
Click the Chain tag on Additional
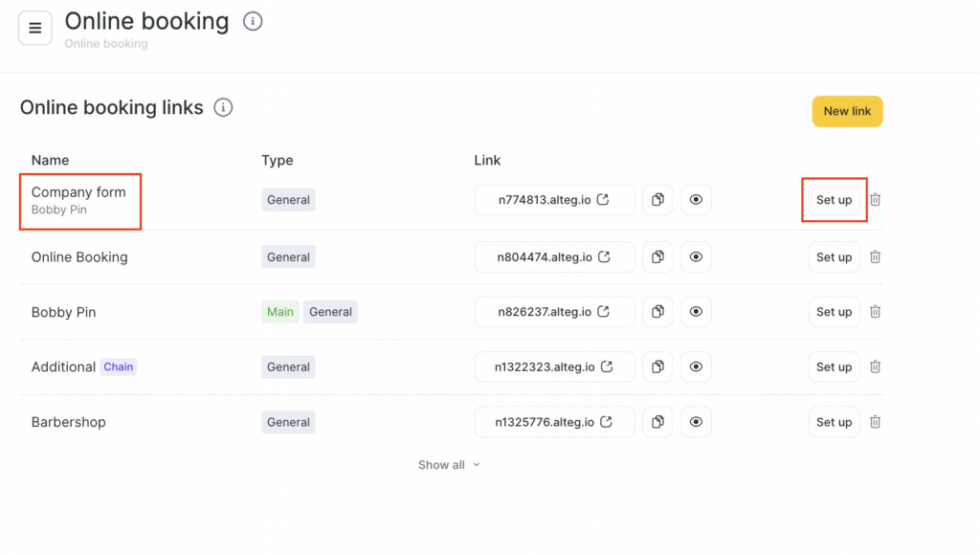point(119,367)
